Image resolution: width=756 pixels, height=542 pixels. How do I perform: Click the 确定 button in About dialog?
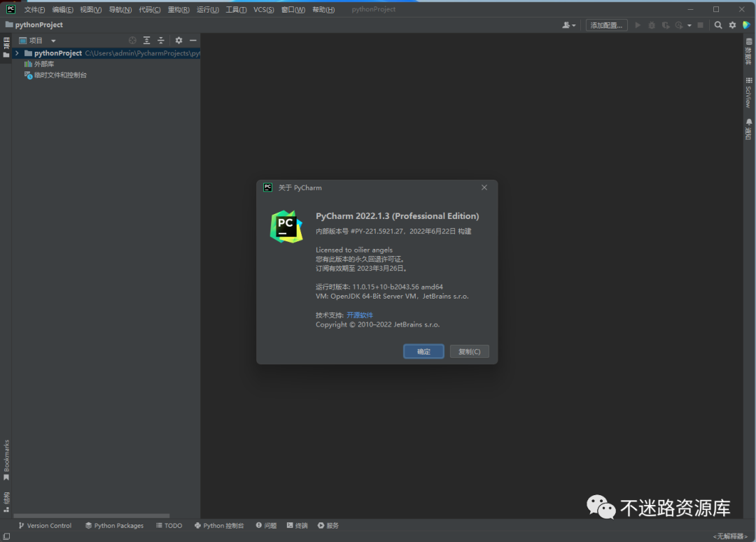point(423,351)
